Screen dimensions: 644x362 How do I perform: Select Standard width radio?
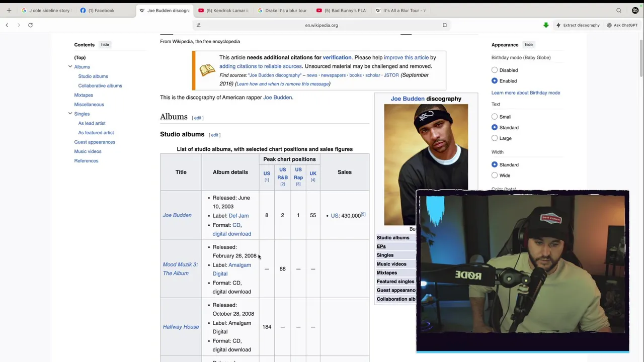[x=495, y=165]
